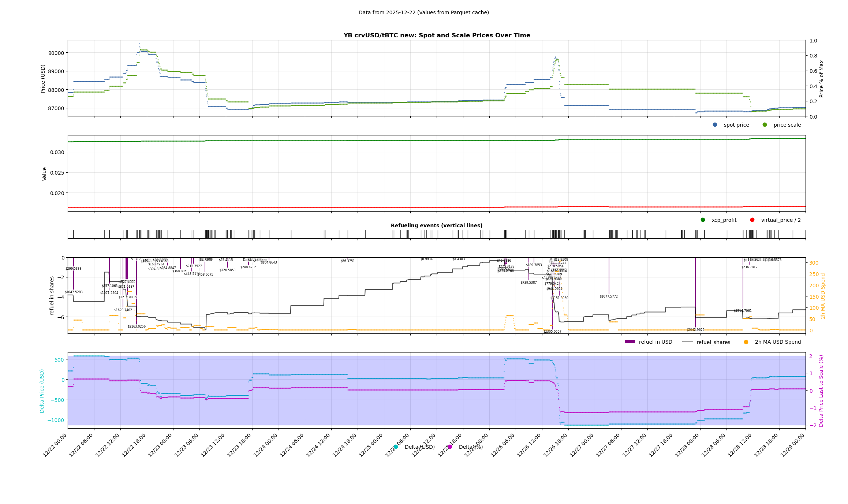The width and height of the screenshot is (848, 504).
Task: Click the Delta Price (USD) axis label
Action: pyautogui.click(x=42, y=391)
